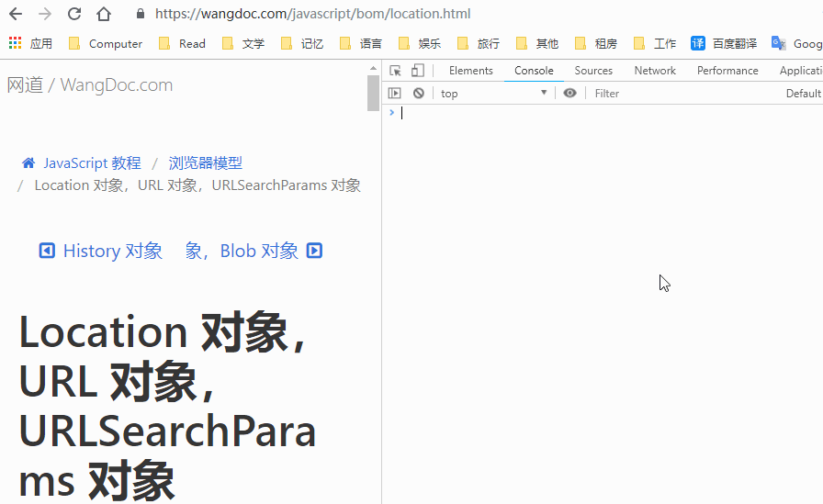Image resolution: width=823 pixels, height=504 pixels.
Task: Open the Read bookmark folder
Action: coord(182,43)
